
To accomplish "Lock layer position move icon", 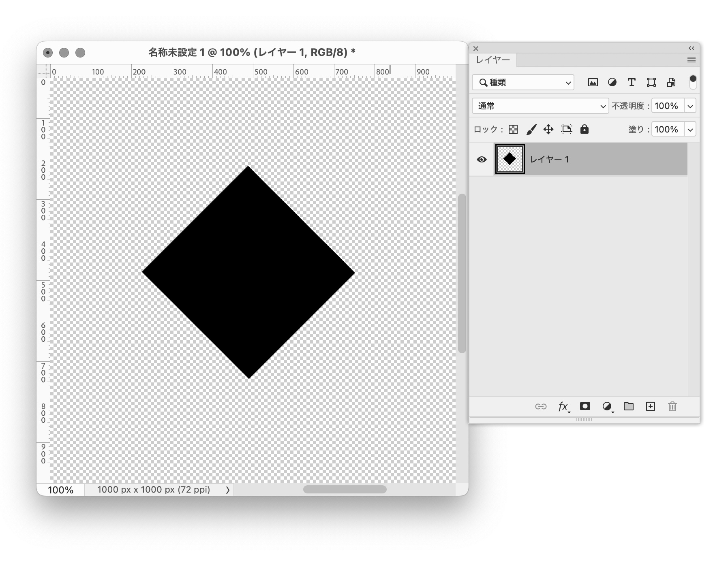I will point(548,129).
